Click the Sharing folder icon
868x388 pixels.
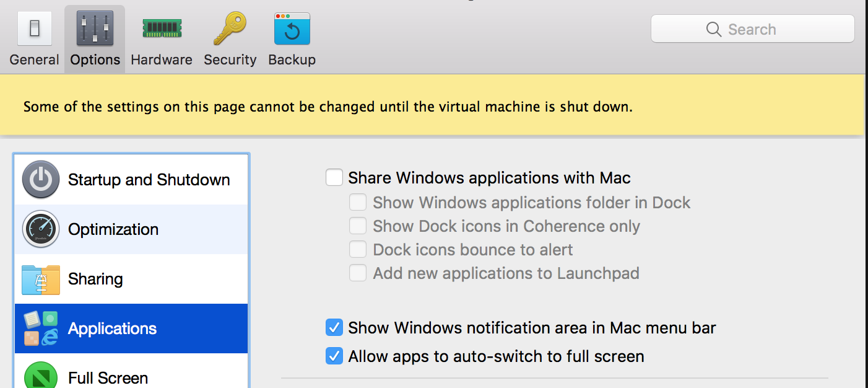41,279
